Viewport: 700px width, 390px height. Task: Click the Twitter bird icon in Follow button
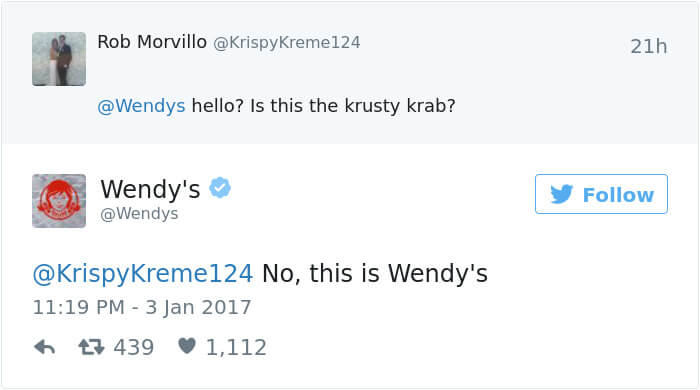click(x=561, y=195)
